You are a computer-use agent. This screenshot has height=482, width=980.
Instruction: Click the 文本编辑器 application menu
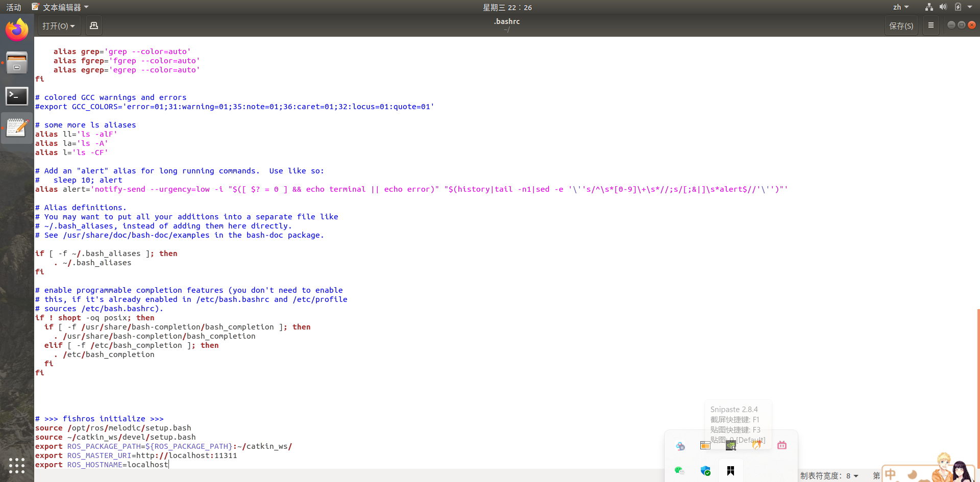pyautogui.click(x=58, y=7)
